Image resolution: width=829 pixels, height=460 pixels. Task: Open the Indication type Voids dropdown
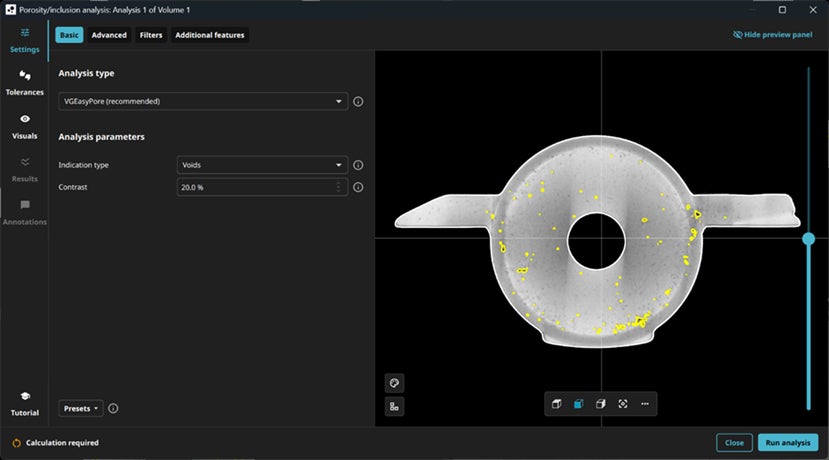click(x=262, y=165)
